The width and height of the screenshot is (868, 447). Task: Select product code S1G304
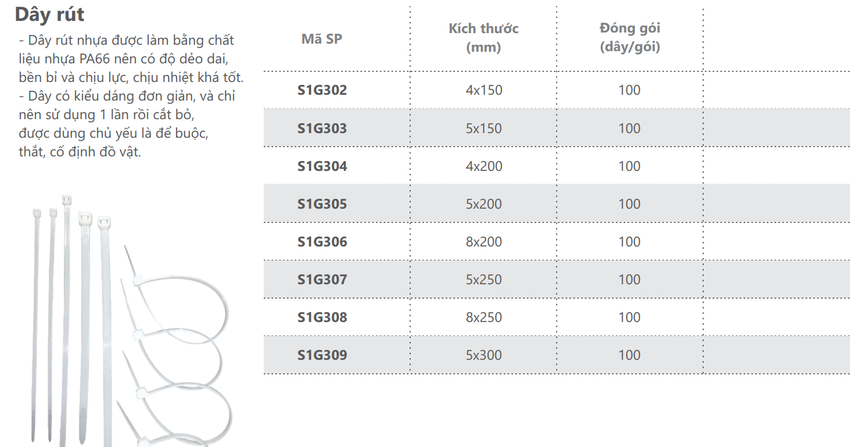tap(322, 166)
